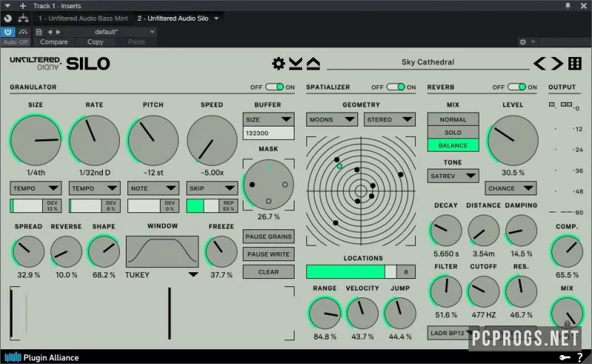Switch to Unfiltered Audio Bass Mint tab

click(83, 18)
